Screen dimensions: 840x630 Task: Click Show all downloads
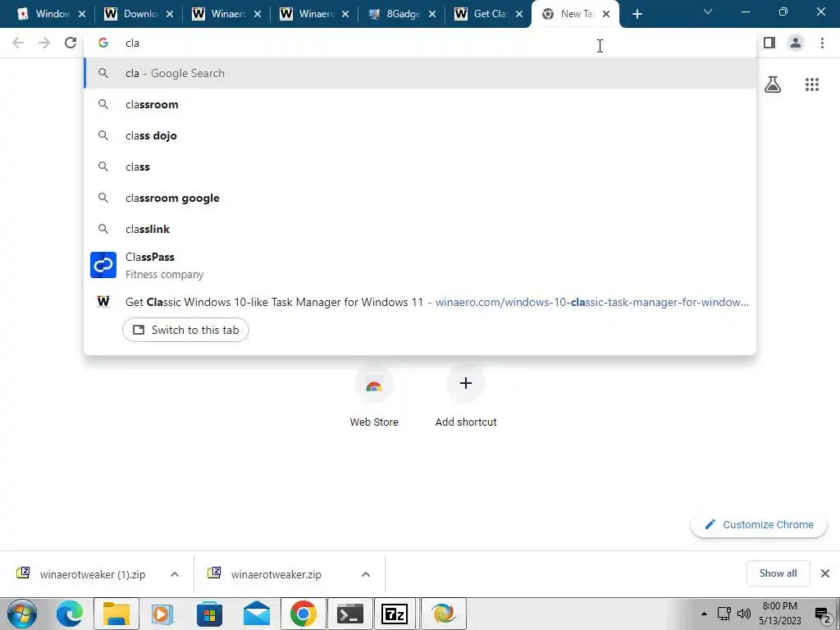tap(778, 573)
